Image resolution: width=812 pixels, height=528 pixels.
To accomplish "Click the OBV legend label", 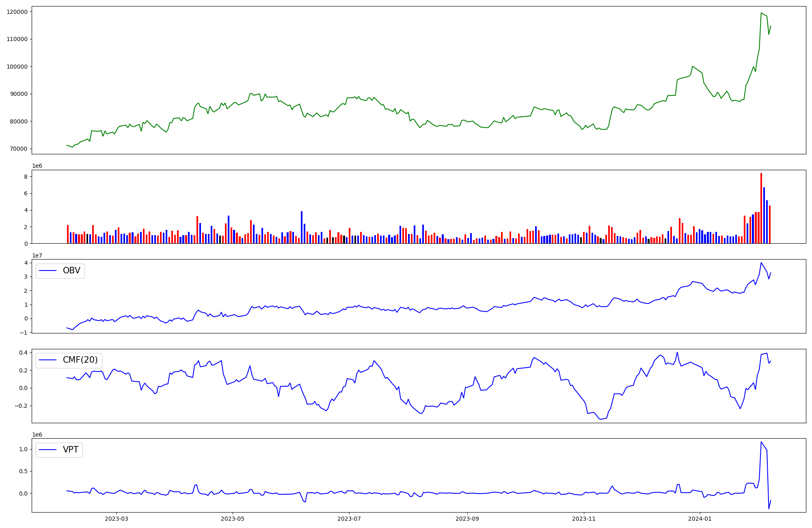I will click(71, 270).
